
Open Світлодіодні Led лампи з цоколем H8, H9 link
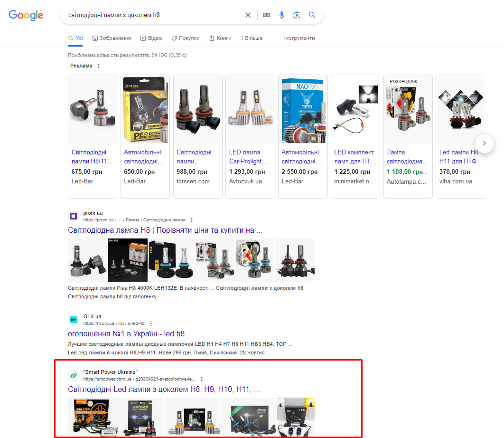164,390
